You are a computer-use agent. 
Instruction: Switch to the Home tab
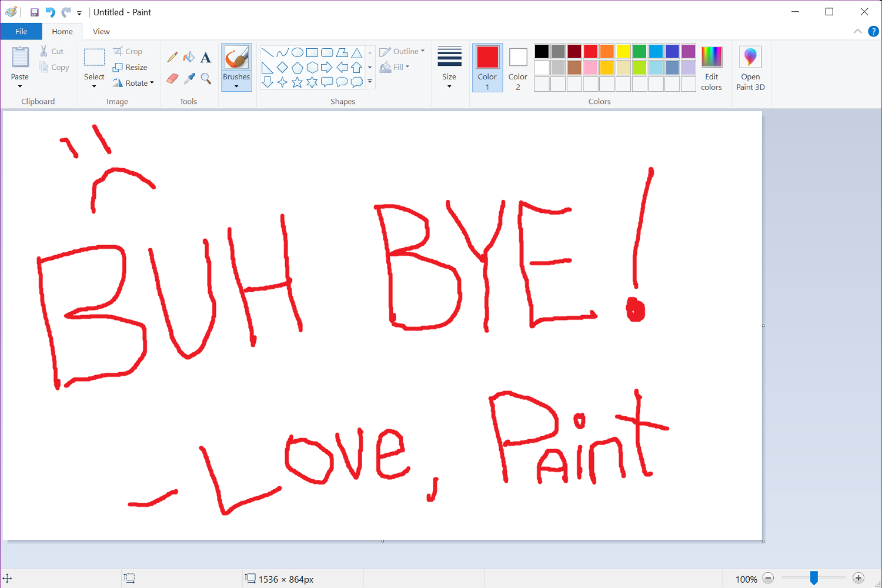click(x=62, y=31)
